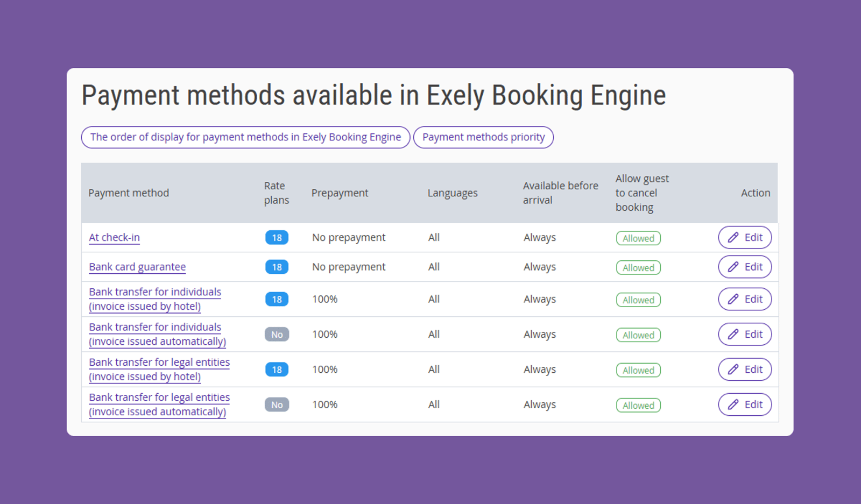The width and height of the screenshot is (861, 504).
Task: Open the At check-in payment method link
Action: (114, 237)
